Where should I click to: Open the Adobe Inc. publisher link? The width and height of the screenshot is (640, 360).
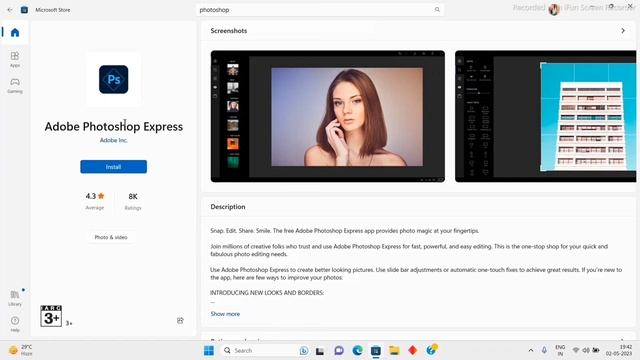[113, 140]
